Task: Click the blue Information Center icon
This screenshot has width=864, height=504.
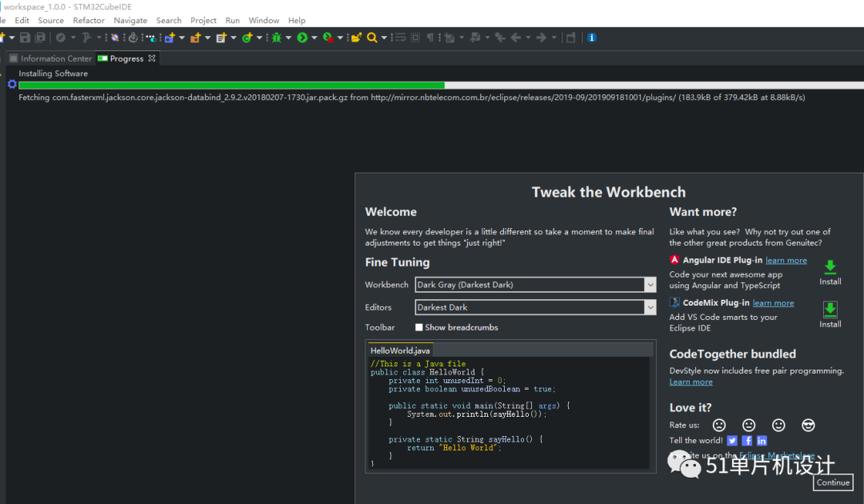Action: pyautogui.click(x=591, y=38)
